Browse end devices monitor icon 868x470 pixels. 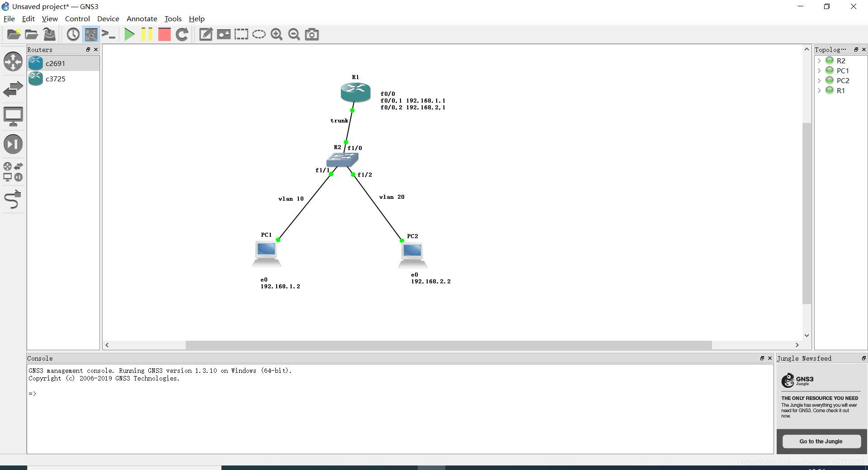[13, 117]
